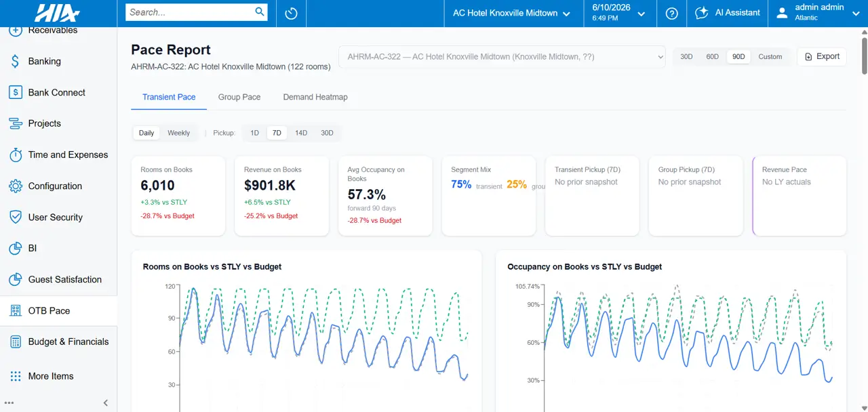Select the Daily view toggle
The width and height of the screenshot is (868, 412).
click(x=146, y=133)
